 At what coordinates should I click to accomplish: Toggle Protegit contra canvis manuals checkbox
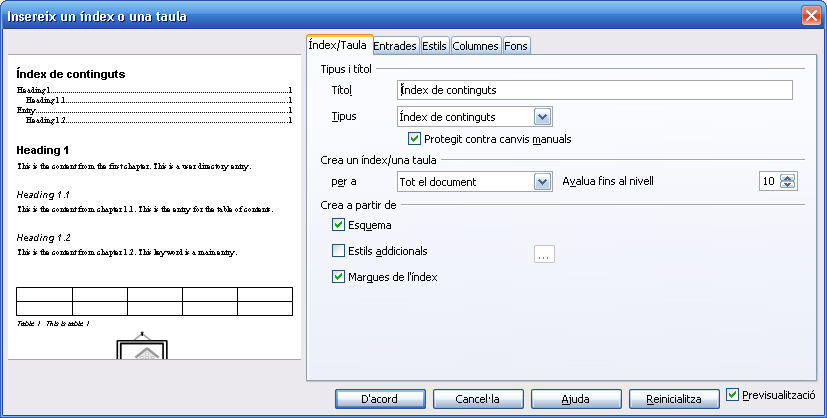point(415,139)
